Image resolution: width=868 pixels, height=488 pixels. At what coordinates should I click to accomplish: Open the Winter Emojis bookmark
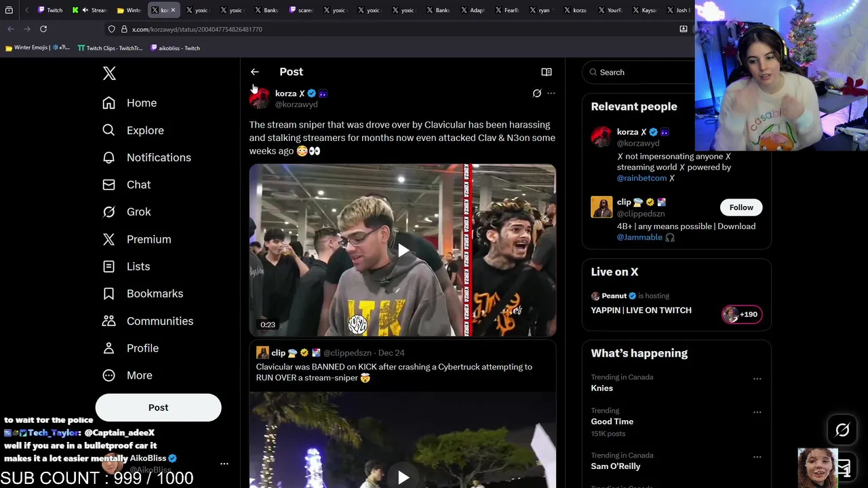[37, 48]
